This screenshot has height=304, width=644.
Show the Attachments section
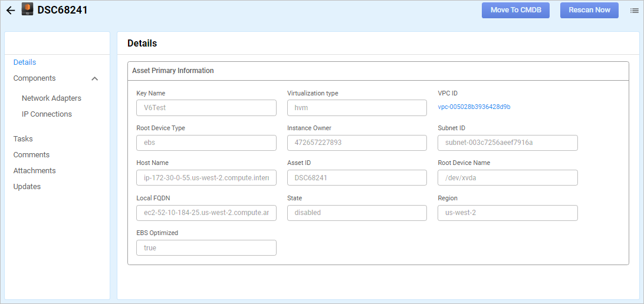click(x=34, y=171)
